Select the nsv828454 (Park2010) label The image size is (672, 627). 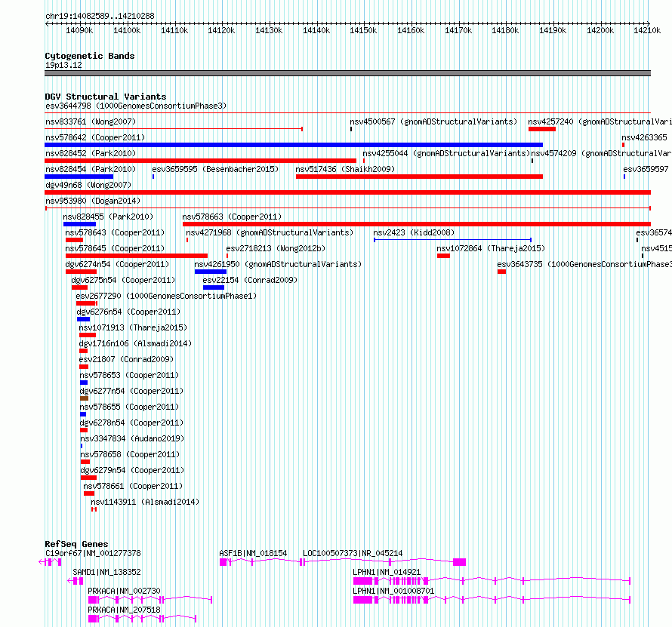tap(91, 169)
